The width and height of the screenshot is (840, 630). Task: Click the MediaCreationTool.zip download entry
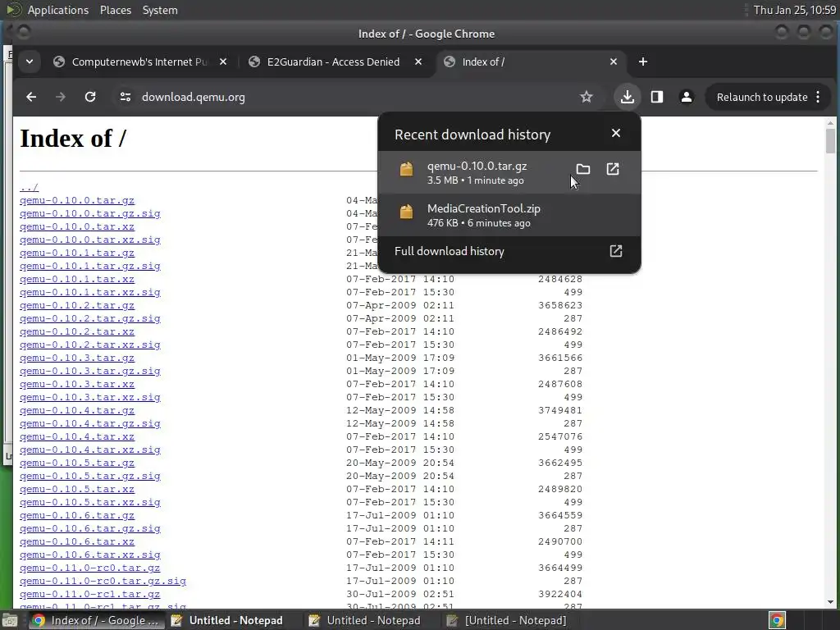(509, 215)
